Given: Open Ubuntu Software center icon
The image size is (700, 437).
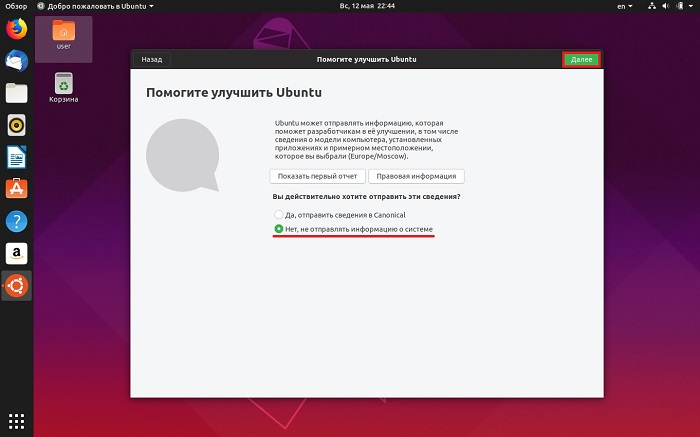Looking at the screenshot, I should pos(17,189).
